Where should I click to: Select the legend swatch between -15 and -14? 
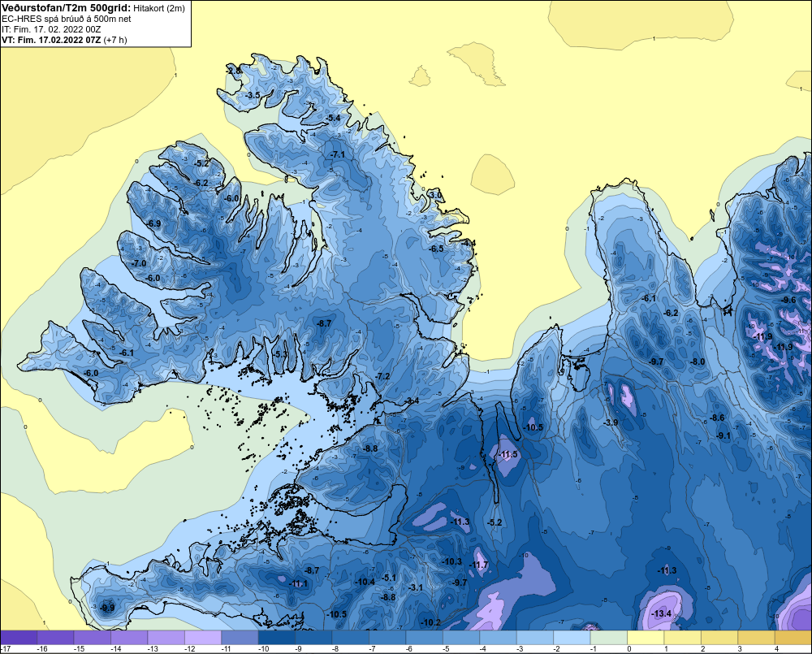coord(93,638)
